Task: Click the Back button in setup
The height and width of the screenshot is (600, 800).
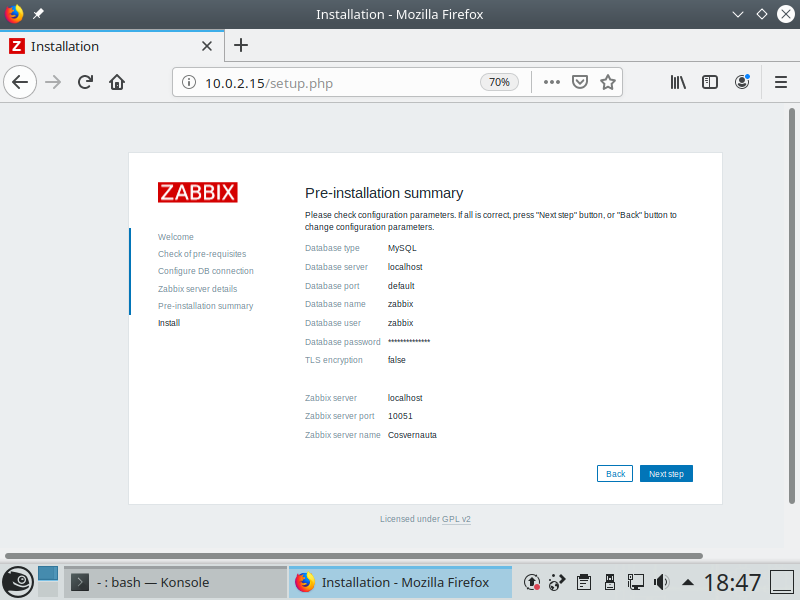Action: (615, 473)
